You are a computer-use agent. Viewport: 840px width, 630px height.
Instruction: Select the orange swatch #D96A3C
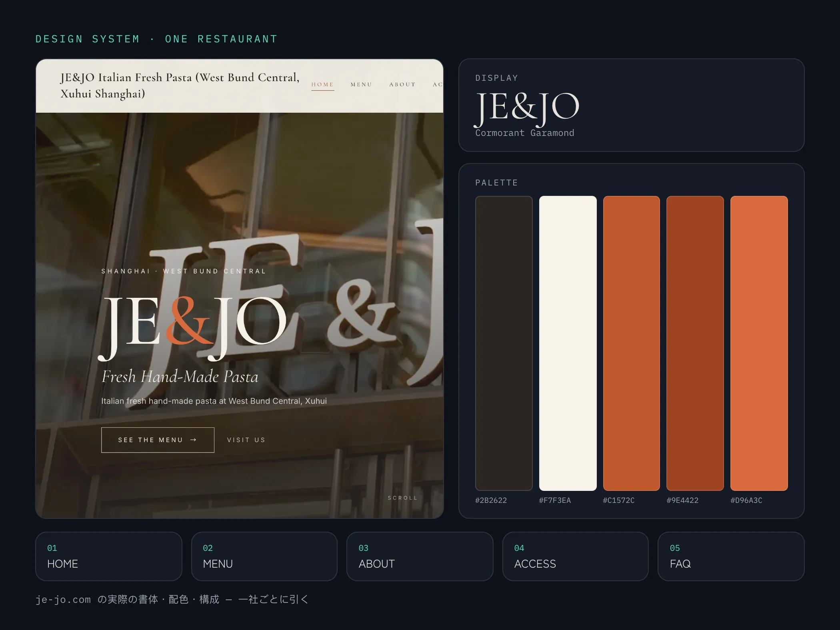pyautogui.click(x=759, y=343)
